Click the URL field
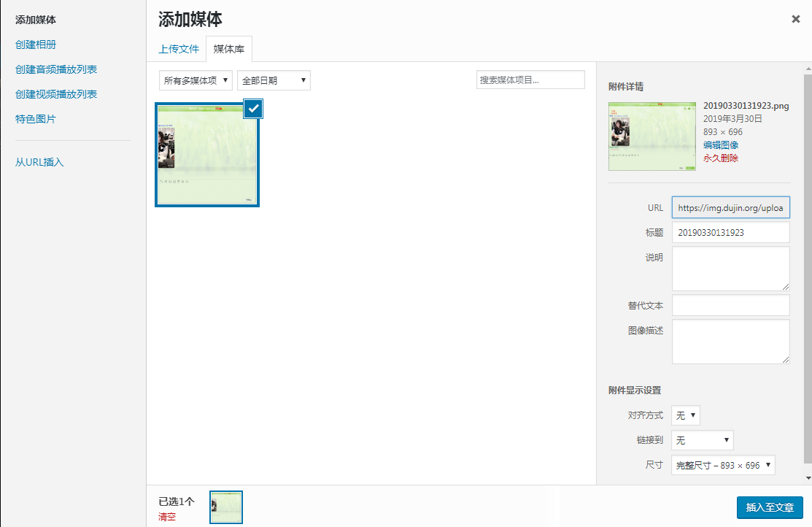 [x=731, y=207]
